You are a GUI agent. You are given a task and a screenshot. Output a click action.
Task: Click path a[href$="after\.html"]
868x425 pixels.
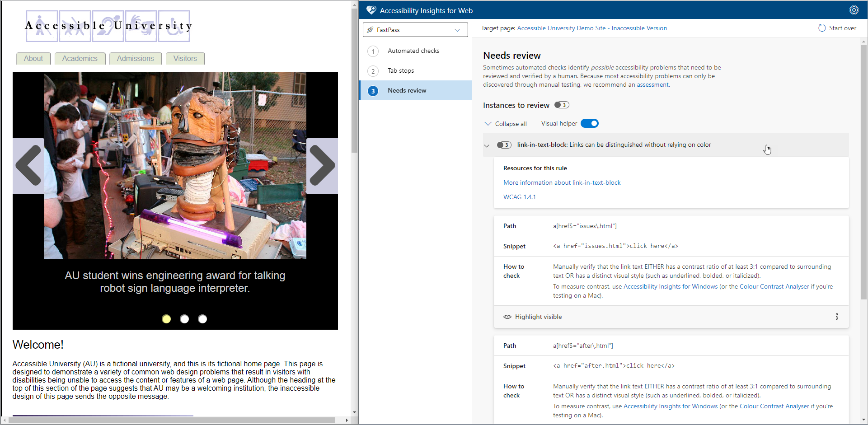point(583,346)
